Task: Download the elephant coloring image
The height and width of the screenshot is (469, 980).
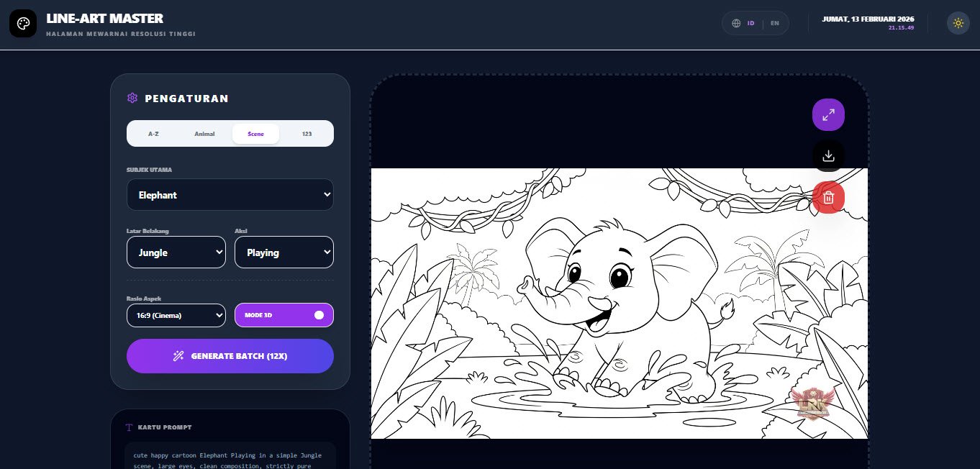Action: (828, 155)
